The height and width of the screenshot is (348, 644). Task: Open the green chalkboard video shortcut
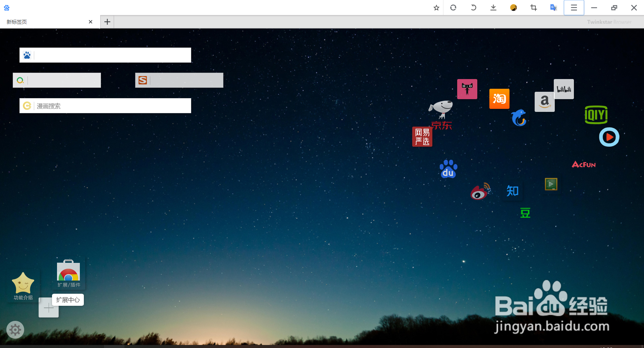point(551,184)
